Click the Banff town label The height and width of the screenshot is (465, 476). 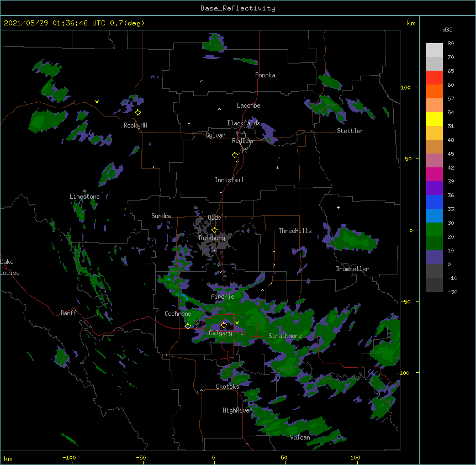pos(68,313)
